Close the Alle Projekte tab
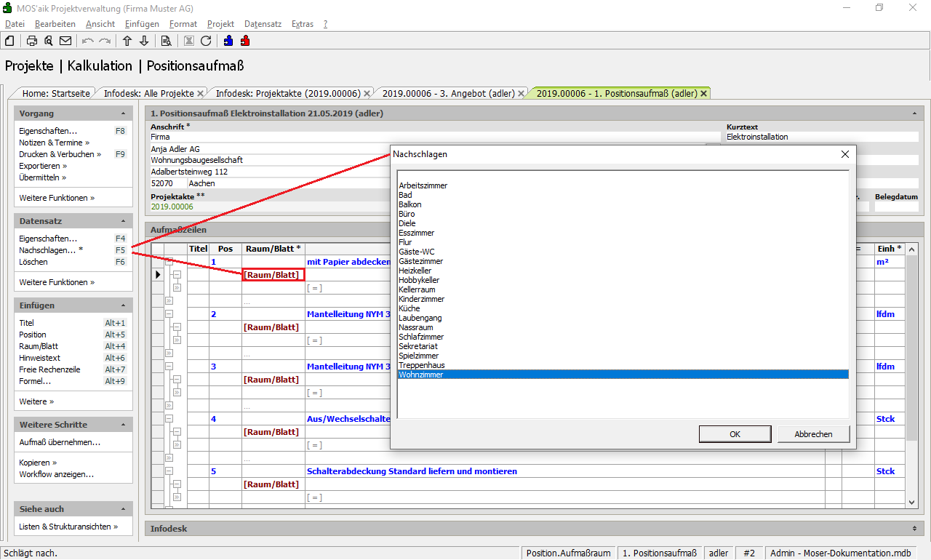The height and width of the screenshot is (560, 931). point(201,94)
